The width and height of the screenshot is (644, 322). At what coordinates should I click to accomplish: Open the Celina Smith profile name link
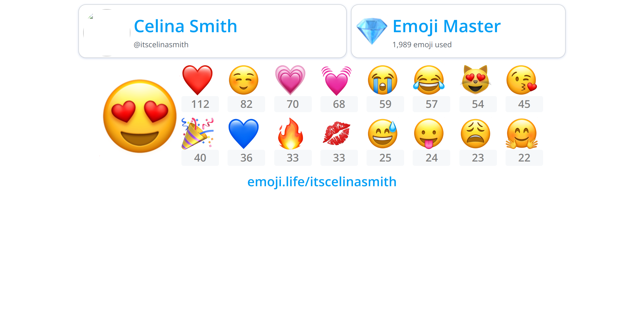pyautogui.click(x=185, y=26)
